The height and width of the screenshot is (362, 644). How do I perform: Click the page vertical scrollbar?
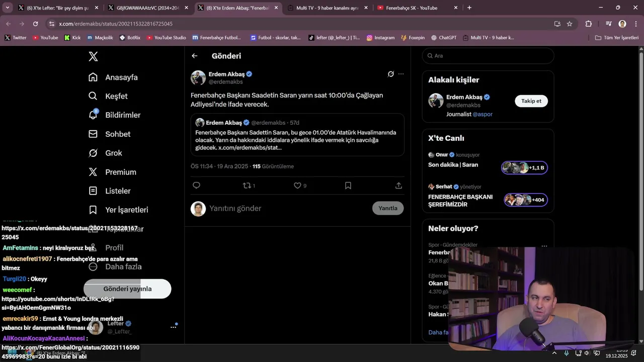[x=641, y=171]
